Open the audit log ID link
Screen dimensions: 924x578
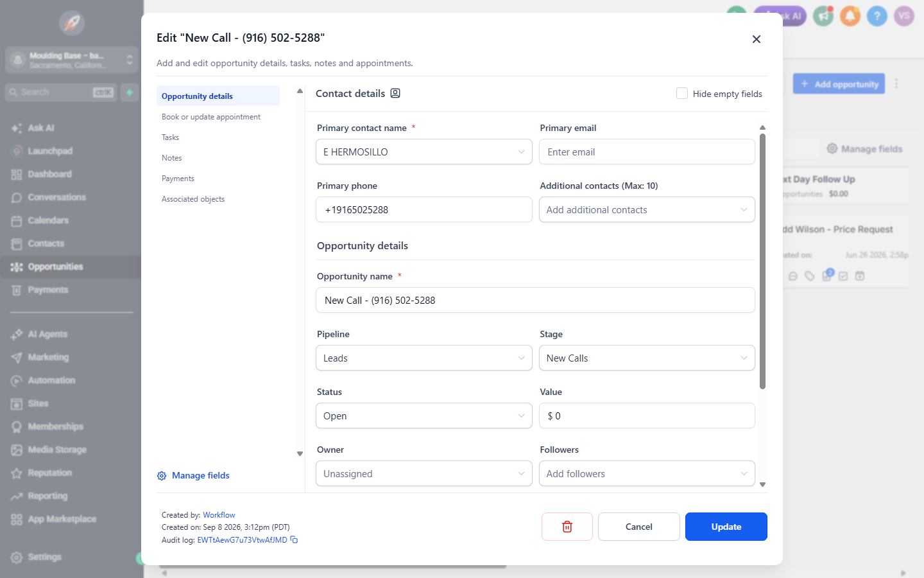[x=242, y=540]
